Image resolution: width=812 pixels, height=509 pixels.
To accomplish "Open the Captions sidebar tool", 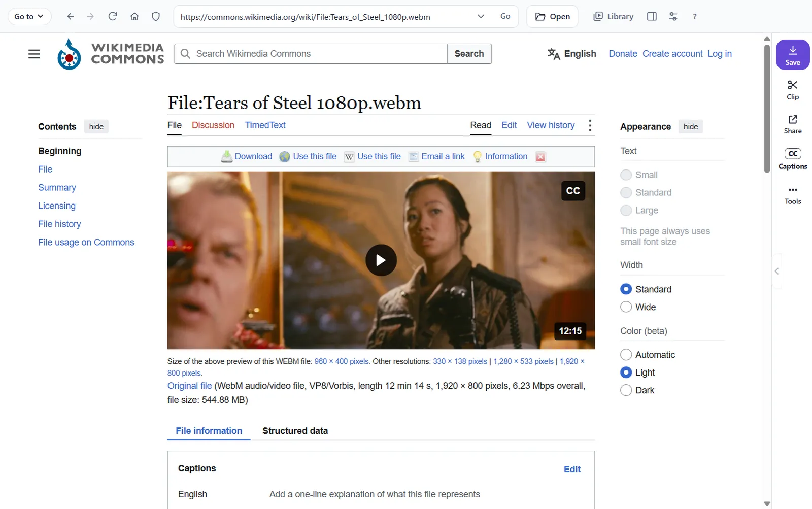I will tap(793, 159).
